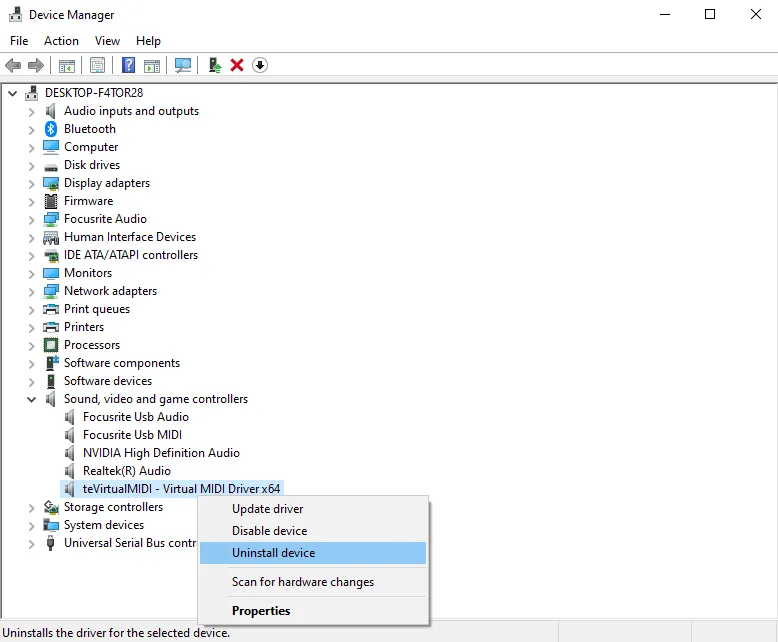Choose Uninstall device from the context menu
Screen dimensions: 778x642
click(x=273, y=553)
